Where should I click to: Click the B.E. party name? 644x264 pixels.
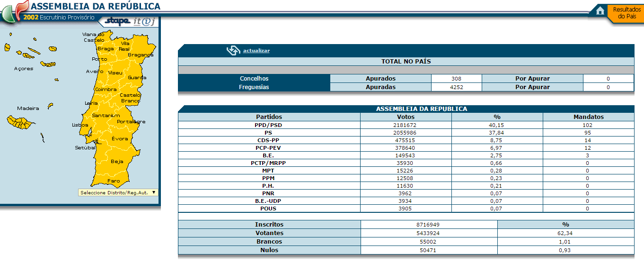(269, 155)
